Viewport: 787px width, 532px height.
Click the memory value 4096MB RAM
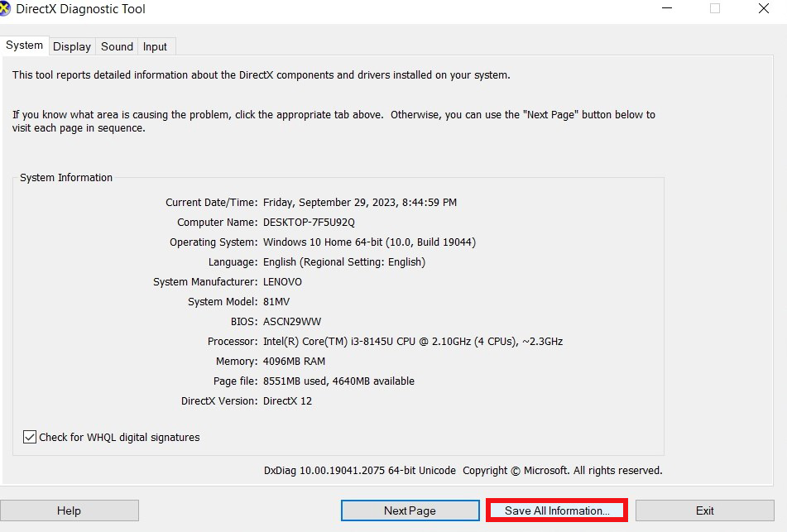pos(294,362)
